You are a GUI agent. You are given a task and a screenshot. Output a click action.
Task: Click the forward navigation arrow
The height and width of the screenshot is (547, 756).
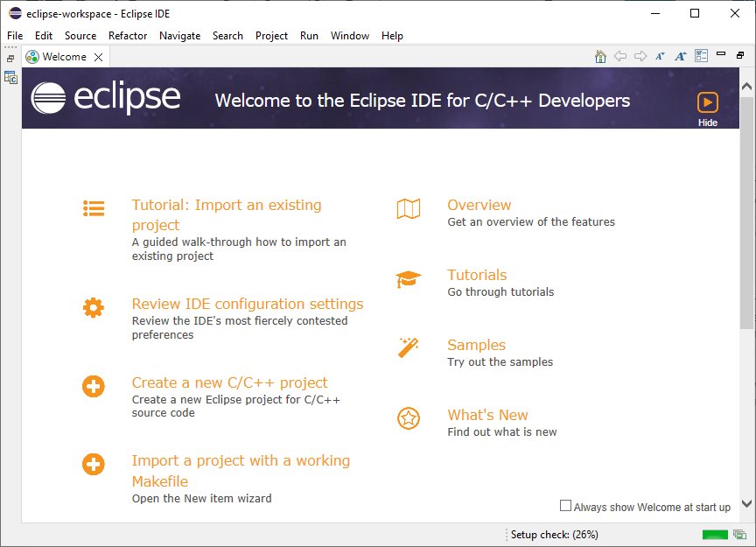[x=641, y=55]
